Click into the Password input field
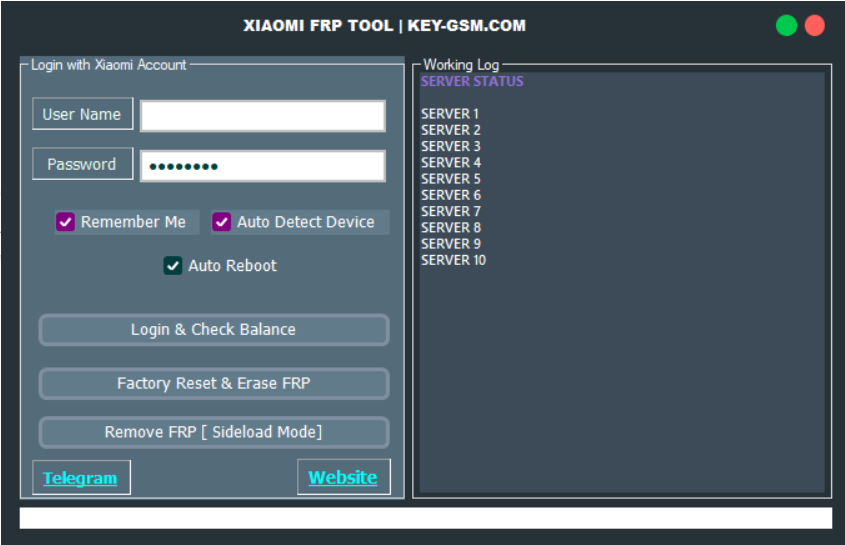This screenshot has height=545, width=845. click(x=262, y=166)
